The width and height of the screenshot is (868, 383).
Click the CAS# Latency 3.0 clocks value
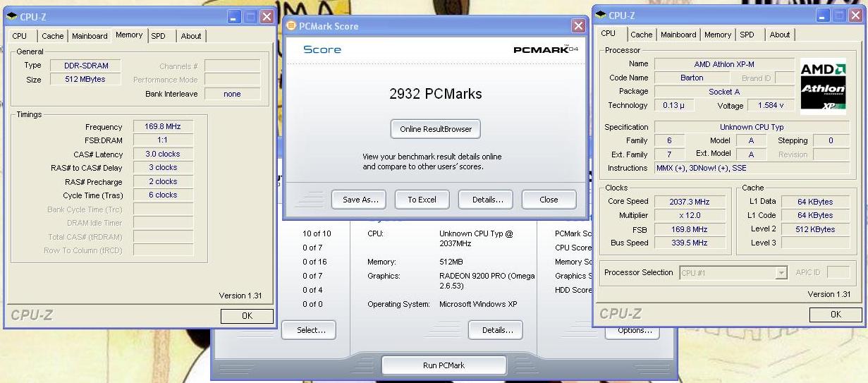[x=163, y=154]
